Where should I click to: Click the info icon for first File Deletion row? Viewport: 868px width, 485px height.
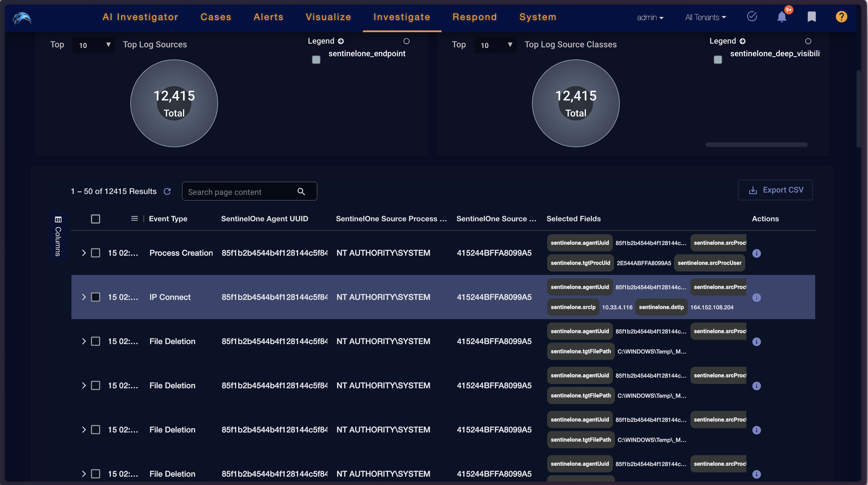coord(756,342)
